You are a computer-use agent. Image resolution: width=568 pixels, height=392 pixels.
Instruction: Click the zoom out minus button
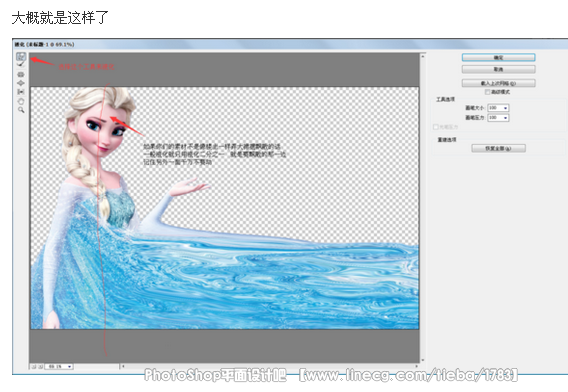[34, 367]
